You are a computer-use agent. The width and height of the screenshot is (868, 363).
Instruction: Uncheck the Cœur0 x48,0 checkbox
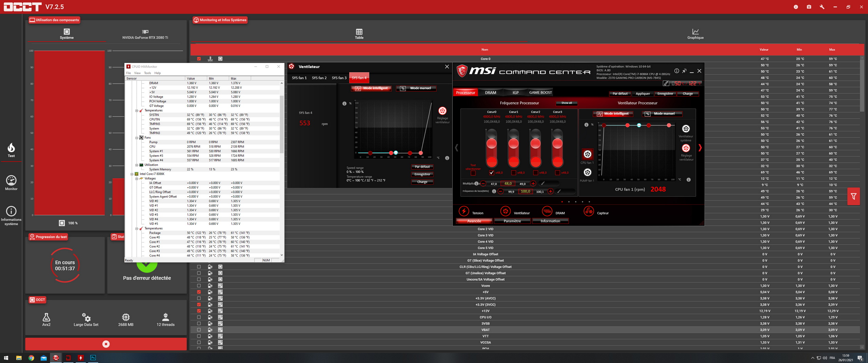point(492,173)
